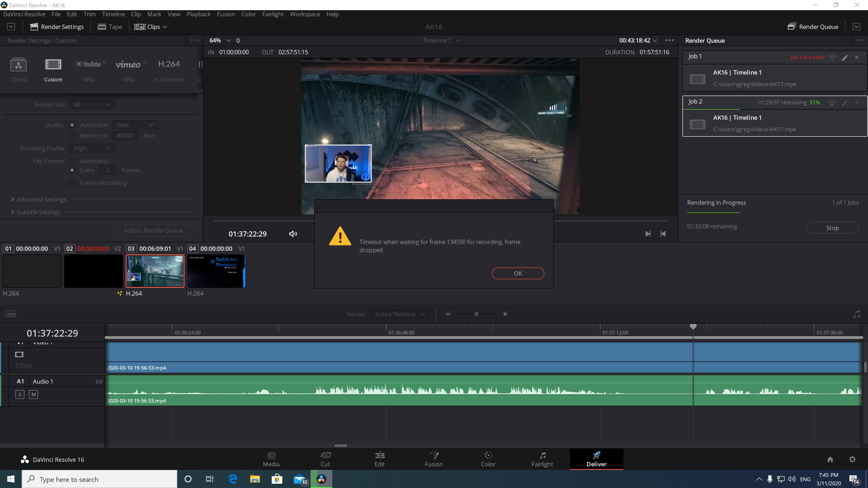The height and width of the screenshot is (488, 868).
Task: Mute the Audio 1 track
Action: tap(33, 394)
